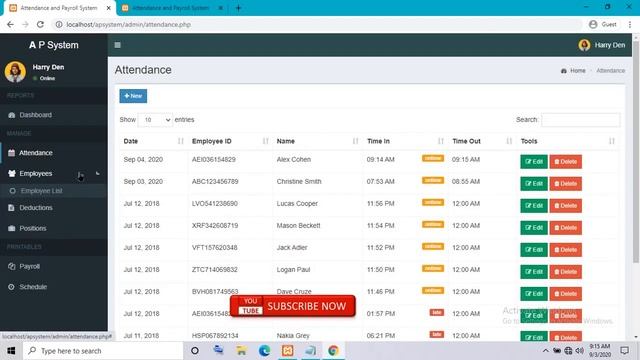The width and height of the screenshot is (640, 360).
Task: Click the Home breadcrumb link
Action: (573, 71)
